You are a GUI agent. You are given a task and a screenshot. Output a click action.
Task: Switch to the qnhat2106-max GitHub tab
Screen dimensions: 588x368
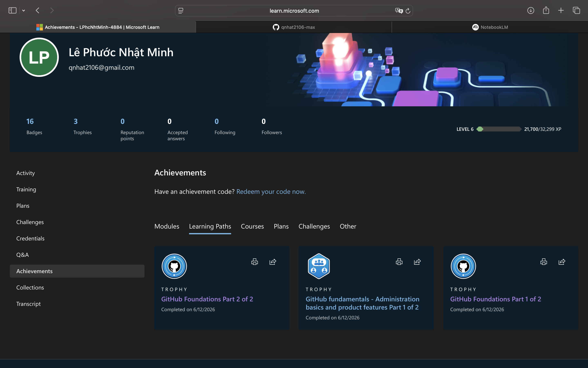[x=294, y=27]
